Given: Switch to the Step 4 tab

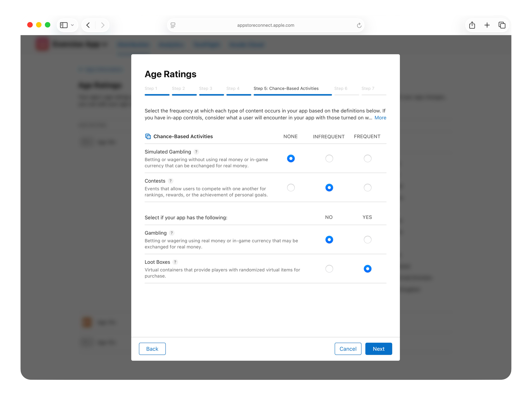Looking at the screenshot, I should [x=233, y=88].
